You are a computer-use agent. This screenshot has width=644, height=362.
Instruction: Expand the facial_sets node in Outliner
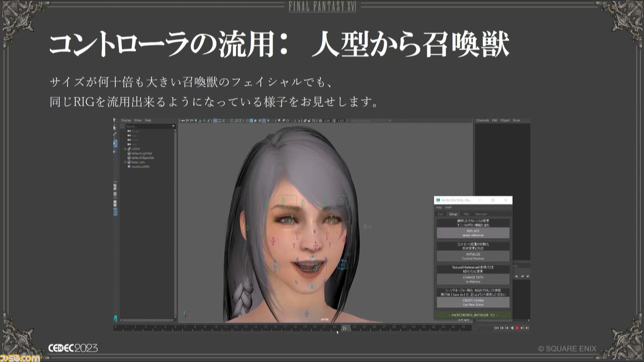(125, 162)
